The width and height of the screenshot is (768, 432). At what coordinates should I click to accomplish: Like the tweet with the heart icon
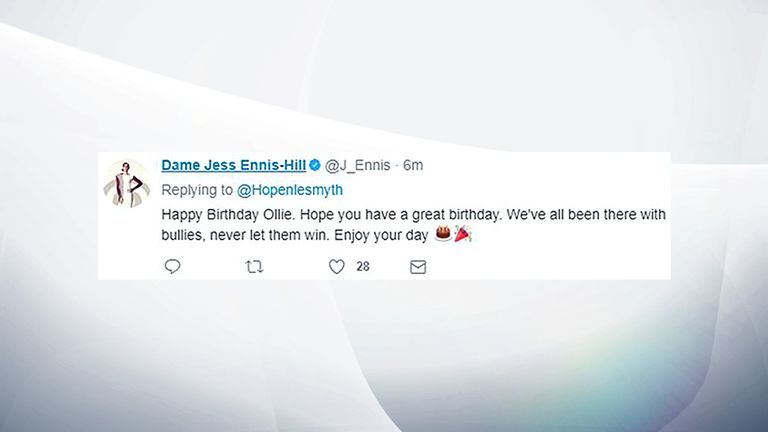coord(337,267)
